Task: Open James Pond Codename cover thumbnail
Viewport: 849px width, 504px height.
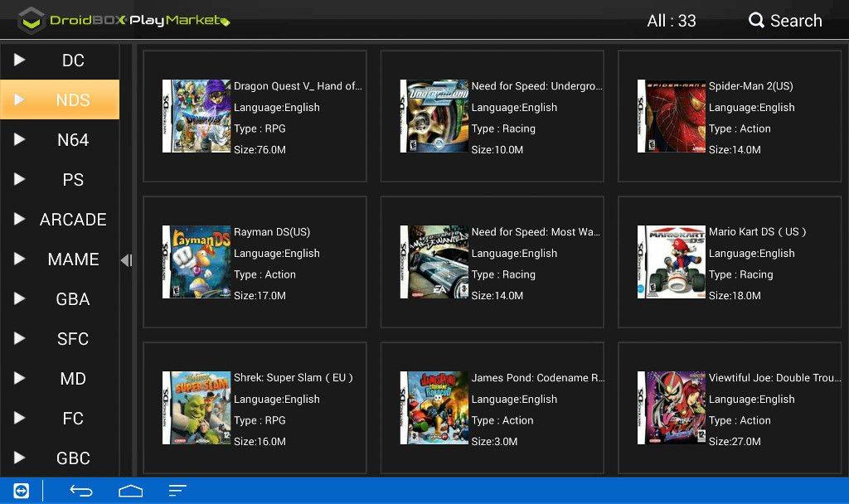Action: pos(434,408)
